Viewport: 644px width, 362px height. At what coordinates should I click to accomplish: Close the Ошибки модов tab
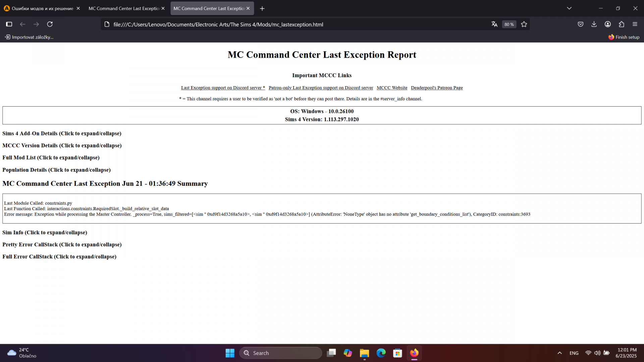(x=78, y=8)
